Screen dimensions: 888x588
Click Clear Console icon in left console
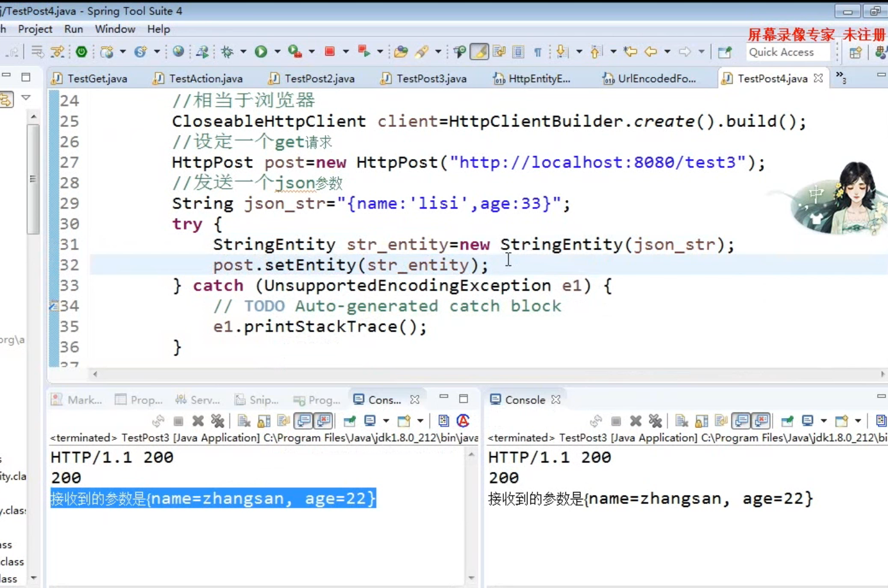tap(244, 421)
